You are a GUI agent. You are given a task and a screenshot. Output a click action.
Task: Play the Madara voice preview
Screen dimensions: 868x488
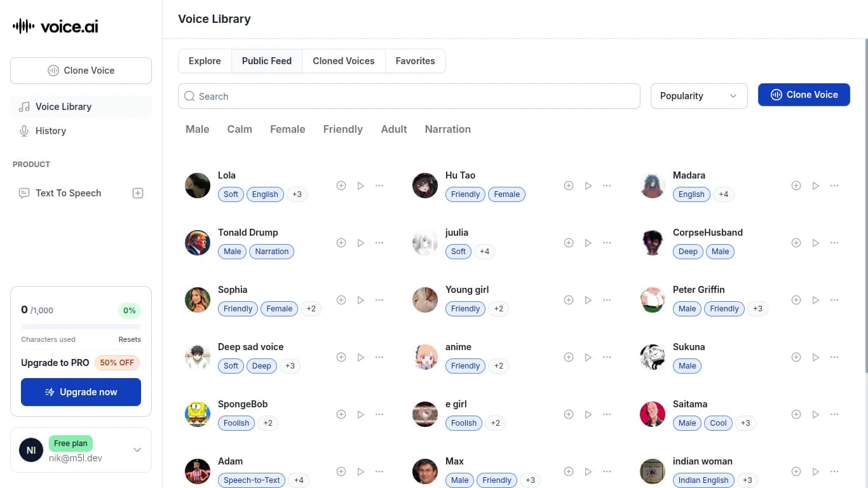[x=815, y=186]
